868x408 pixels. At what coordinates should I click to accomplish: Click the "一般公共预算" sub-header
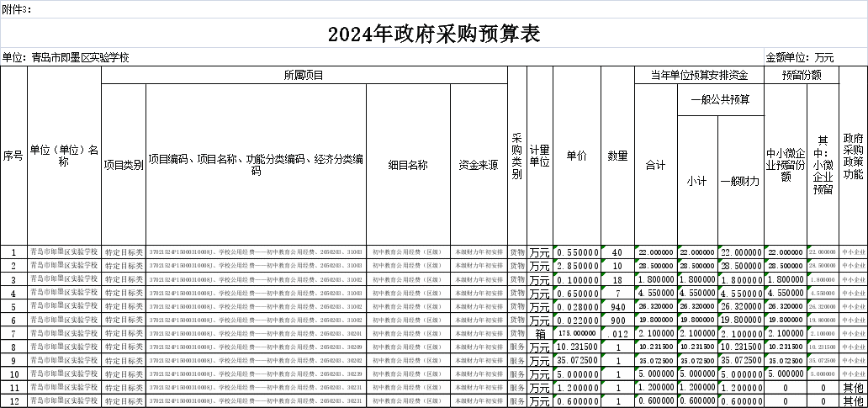(720, 99)
